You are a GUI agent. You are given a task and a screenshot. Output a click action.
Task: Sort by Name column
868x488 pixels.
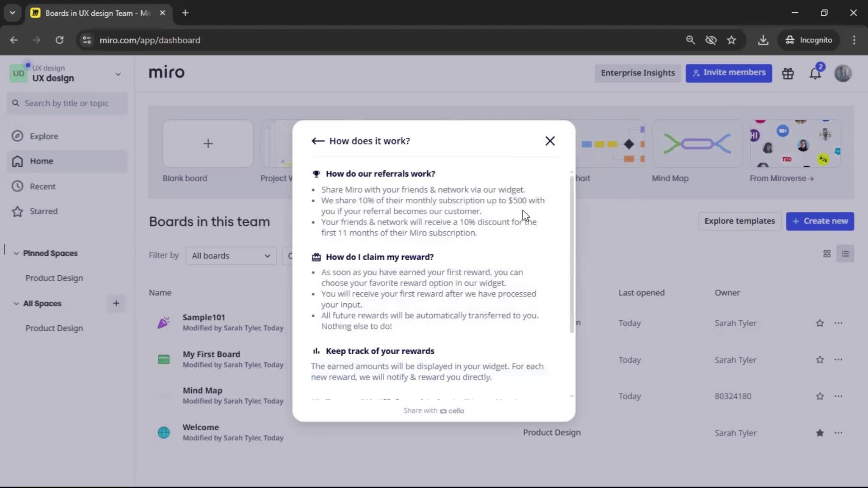click(x=160, y=292)
